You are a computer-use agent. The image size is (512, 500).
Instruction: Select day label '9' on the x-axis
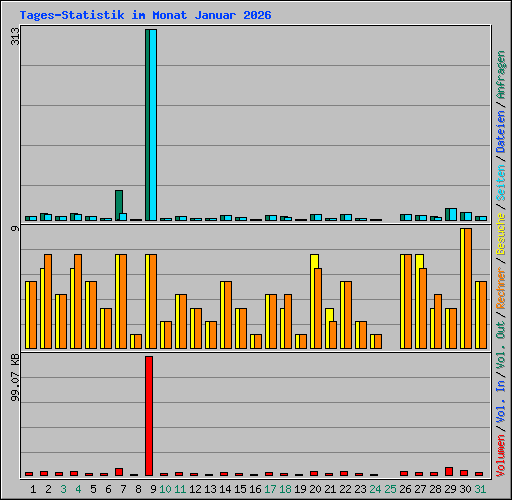point(153,489)
